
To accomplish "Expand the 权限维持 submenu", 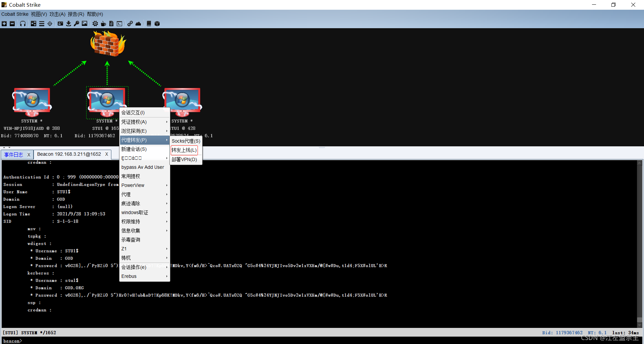I will 145,222.
